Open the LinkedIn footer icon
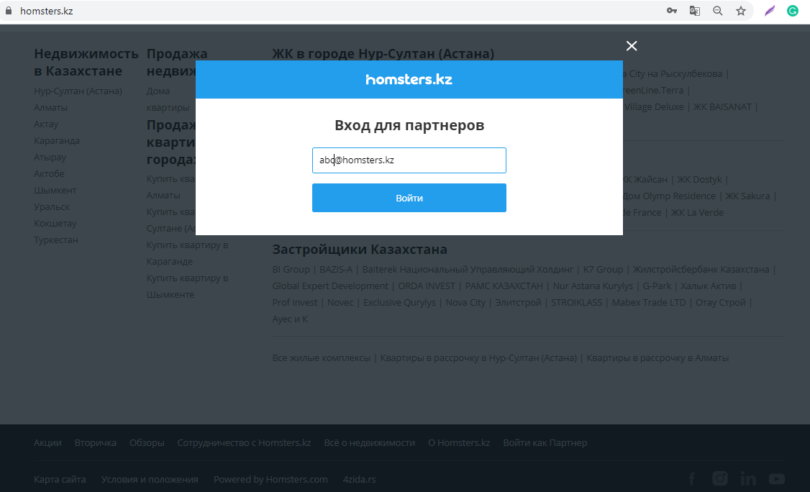This screenshot has width=810, height=492. tap(749, 479)
